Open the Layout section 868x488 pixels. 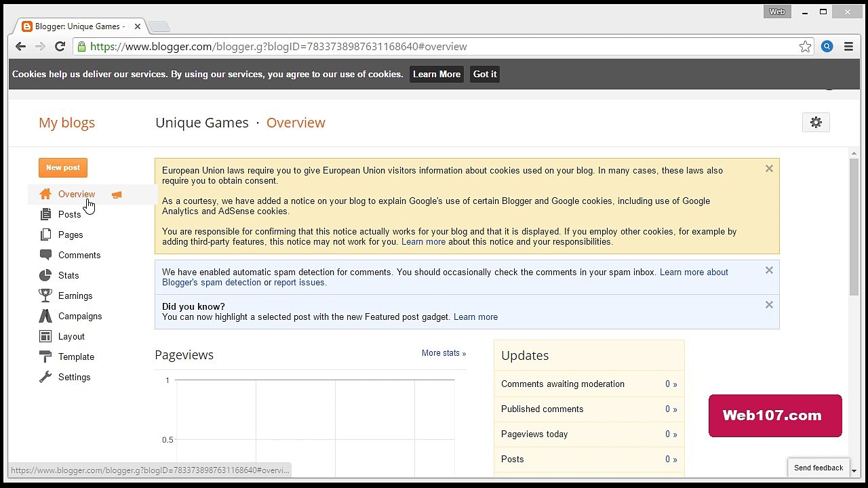pos(71,337)
